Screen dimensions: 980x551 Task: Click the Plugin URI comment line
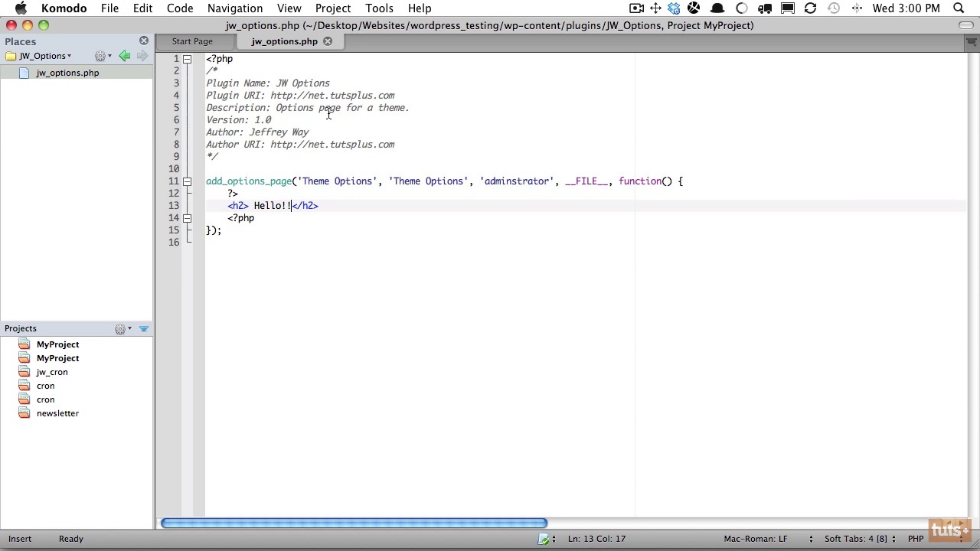pos(300,96)
